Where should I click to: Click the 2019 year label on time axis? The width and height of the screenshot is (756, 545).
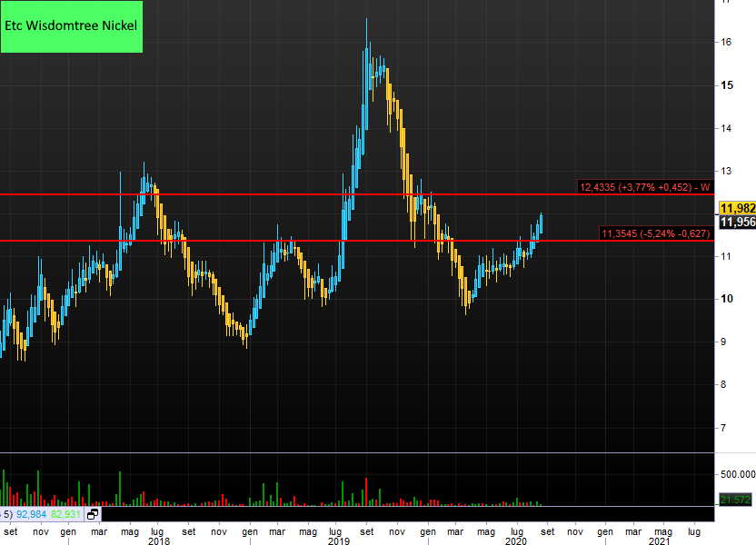(339, 541)
